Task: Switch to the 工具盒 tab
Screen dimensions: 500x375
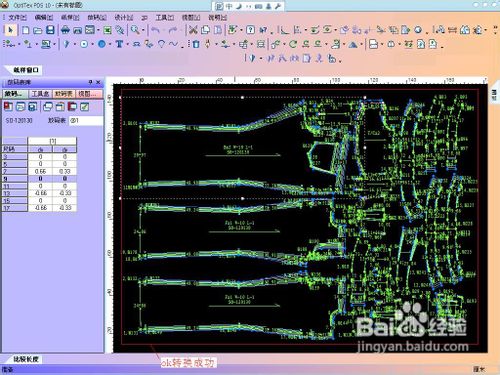Action: 40,94
